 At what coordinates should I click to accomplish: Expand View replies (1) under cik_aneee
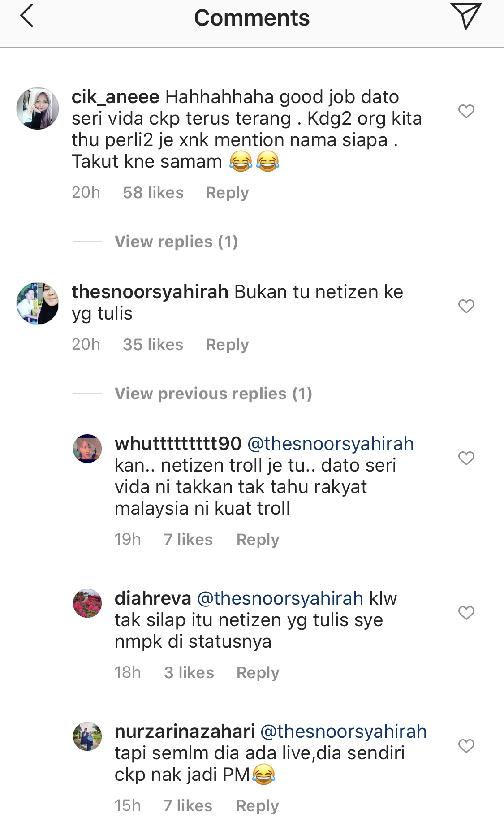(176, 242)
